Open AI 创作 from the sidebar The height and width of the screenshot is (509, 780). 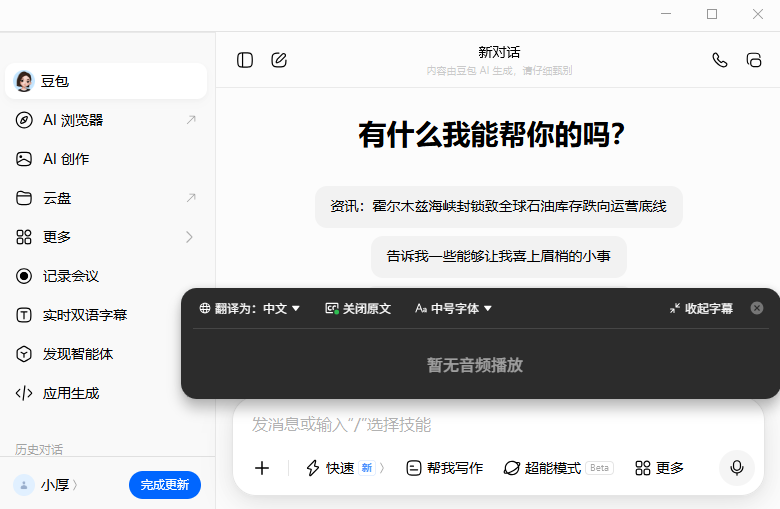pos(106,159)
